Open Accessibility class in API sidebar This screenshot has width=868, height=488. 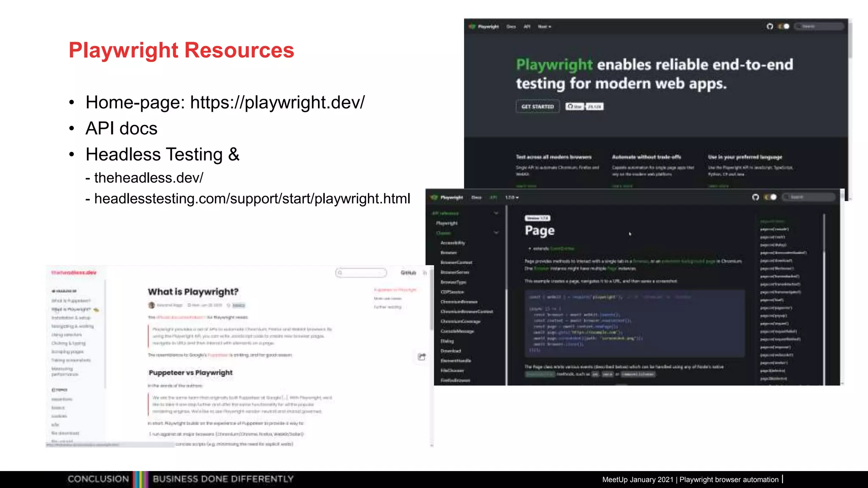(453, 243)
